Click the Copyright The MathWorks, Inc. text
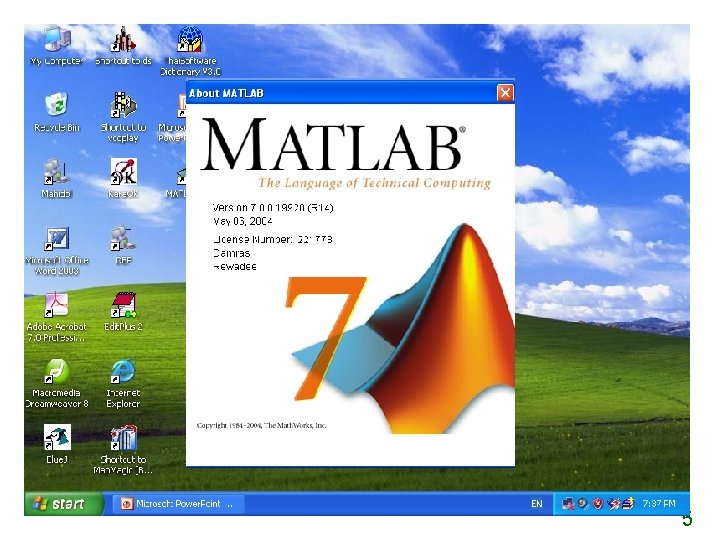 261,425
